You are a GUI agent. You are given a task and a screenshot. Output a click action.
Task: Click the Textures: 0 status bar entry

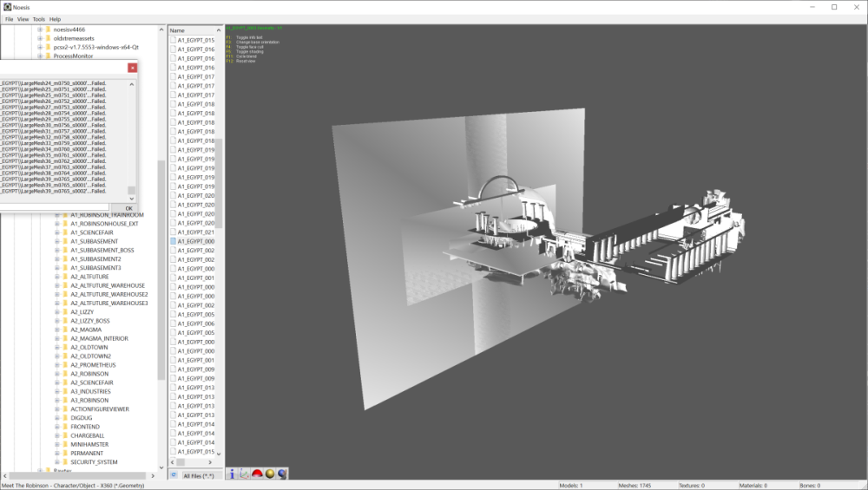pos(692,486)
